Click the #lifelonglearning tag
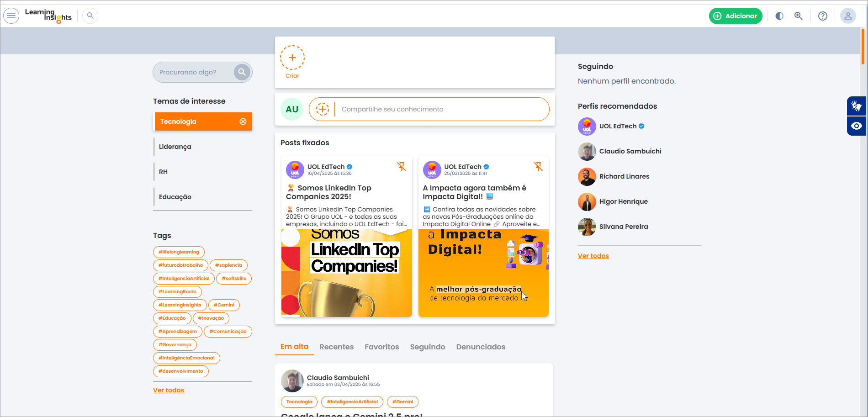This screenshot has width=868, height=417. coord(179,252)
